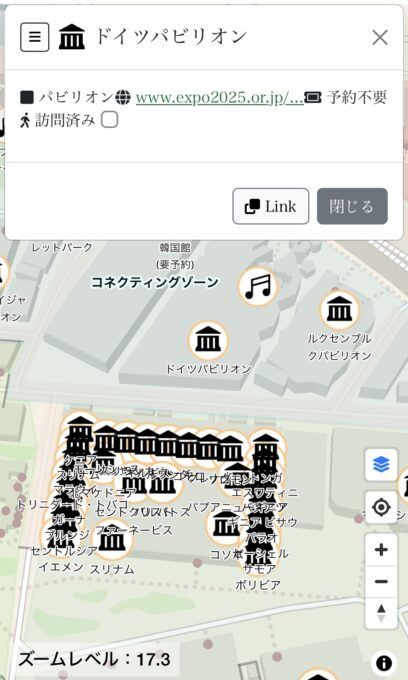This screenshot has width=408, height=680.
Task: Open the map attribution info icon
Action: pyautogui.click(x=384, y=663)
